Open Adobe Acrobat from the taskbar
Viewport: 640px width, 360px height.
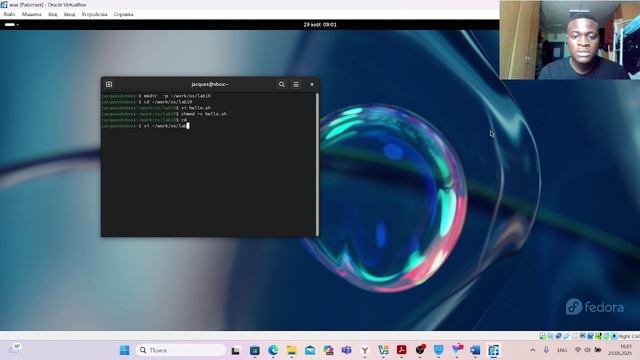402,350
